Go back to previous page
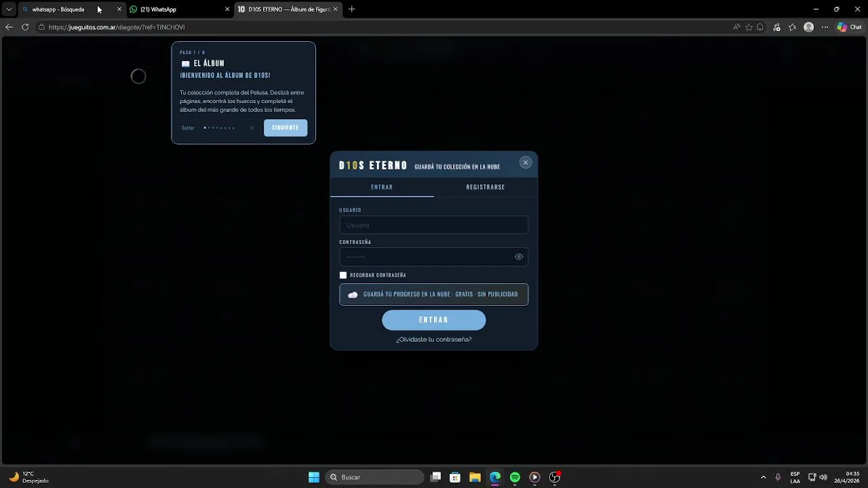Screen dimensions: 868x488 [x=9, y=27]
